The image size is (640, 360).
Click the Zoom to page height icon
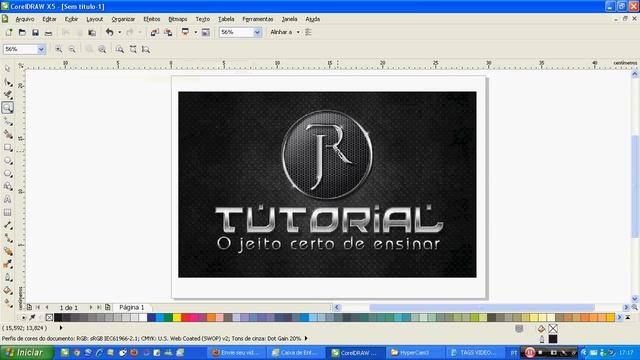146,49
